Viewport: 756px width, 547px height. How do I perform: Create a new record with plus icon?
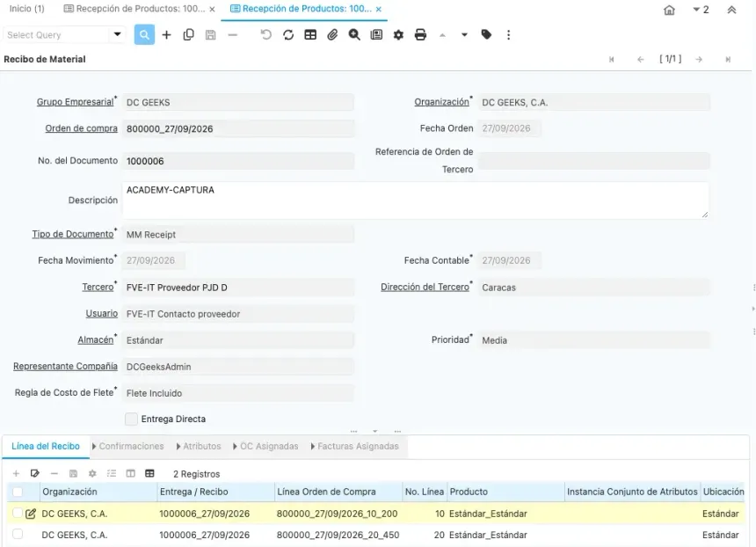pos(166,34)
